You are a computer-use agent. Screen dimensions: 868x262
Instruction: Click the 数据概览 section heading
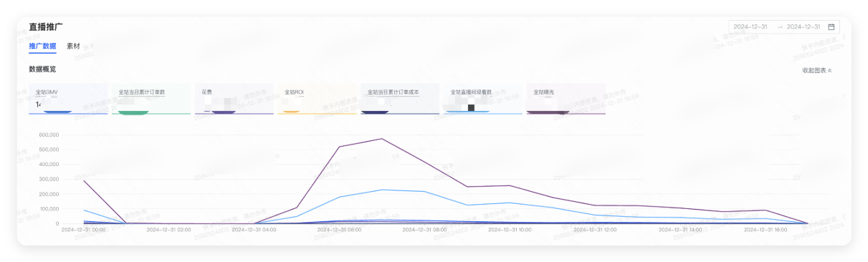pyautogui.click(x=42, y=69)
